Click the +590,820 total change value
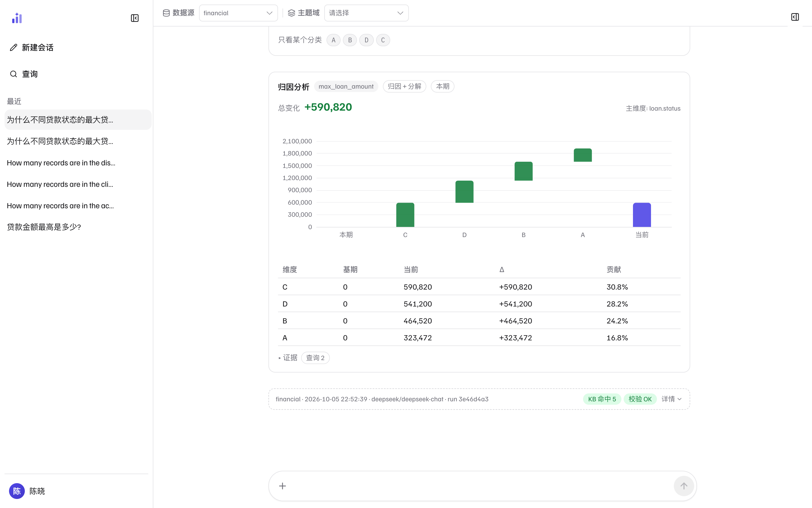The height and width of the screenshot is (508, 812). pos(328,107)
